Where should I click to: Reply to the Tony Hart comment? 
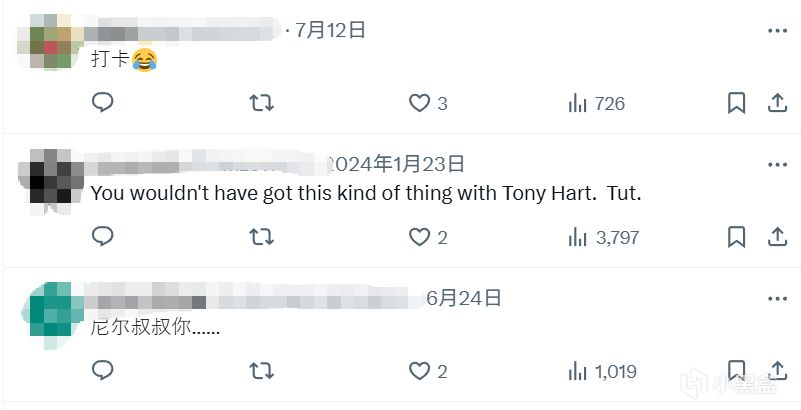[103, 237]
